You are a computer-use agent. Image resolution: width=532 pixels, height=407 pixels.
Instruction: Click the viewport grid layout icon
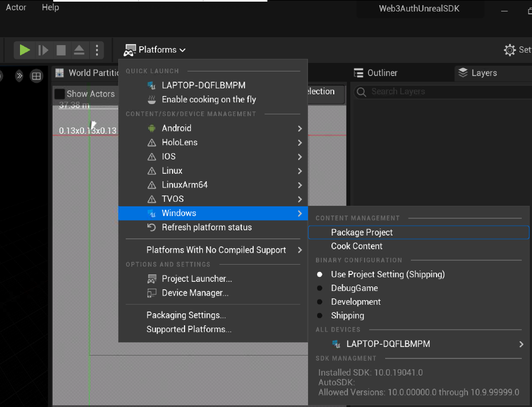coord(36,76)
